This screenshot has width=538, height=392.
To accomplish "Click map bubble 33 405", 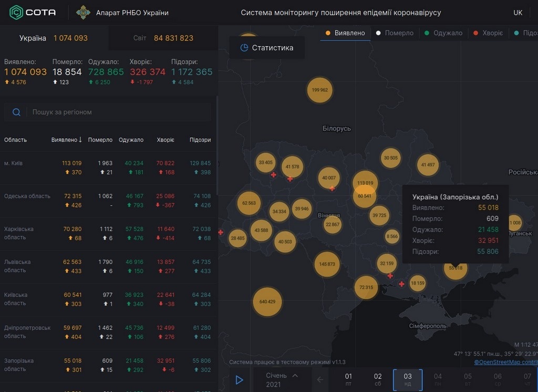I will pos(266,162).
